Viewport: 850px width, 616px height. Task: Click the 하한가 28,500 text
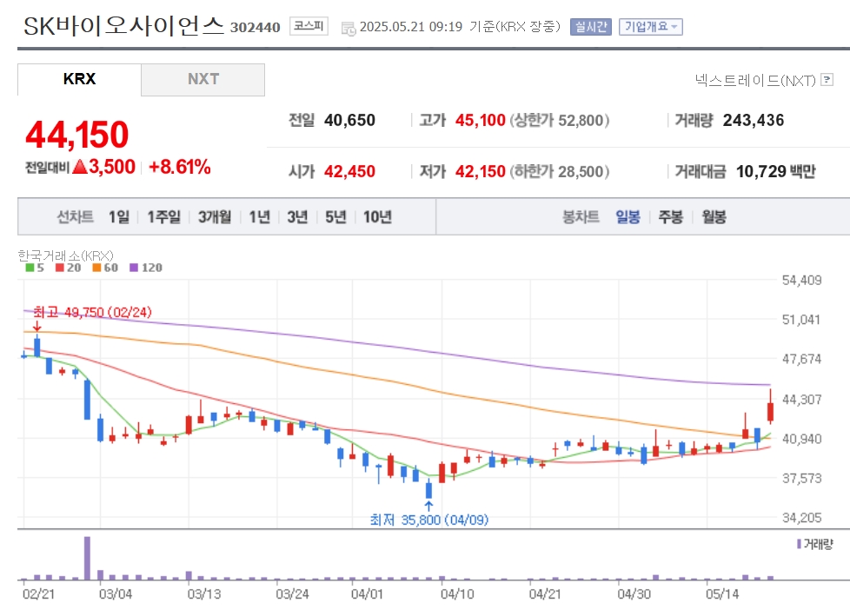[x=560, y=171]
